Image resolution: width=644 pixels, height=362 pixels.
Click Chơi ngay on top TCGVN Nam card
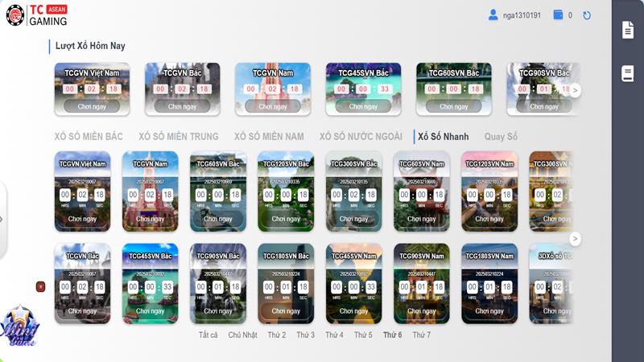[273, 106]
